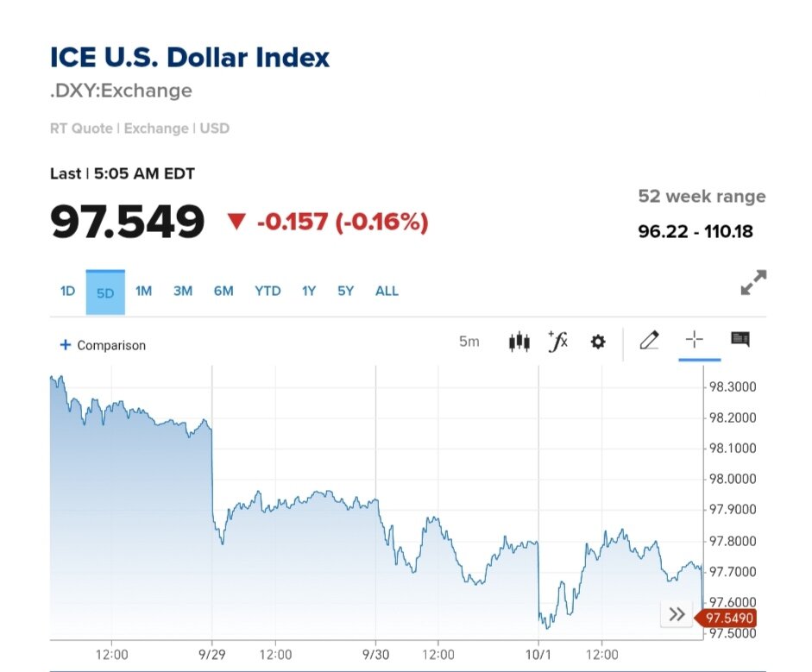Viewport: 812px width, 672px height.
Task: Open the chart comment annotations icon
Action: coord(740,339)
